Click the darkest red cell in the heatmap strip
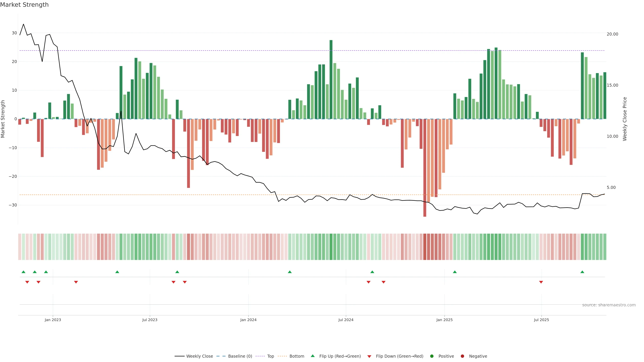 425,247
